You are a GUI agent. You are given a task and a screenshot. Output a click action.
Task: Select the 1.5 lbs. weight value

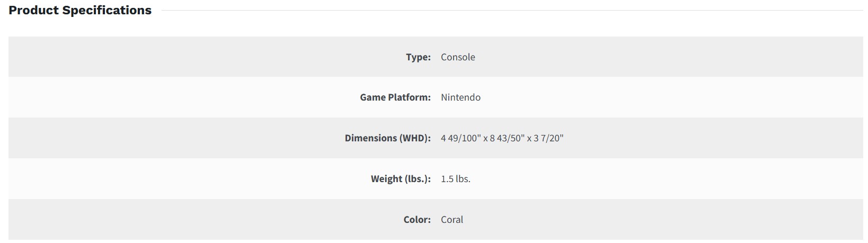455,179
